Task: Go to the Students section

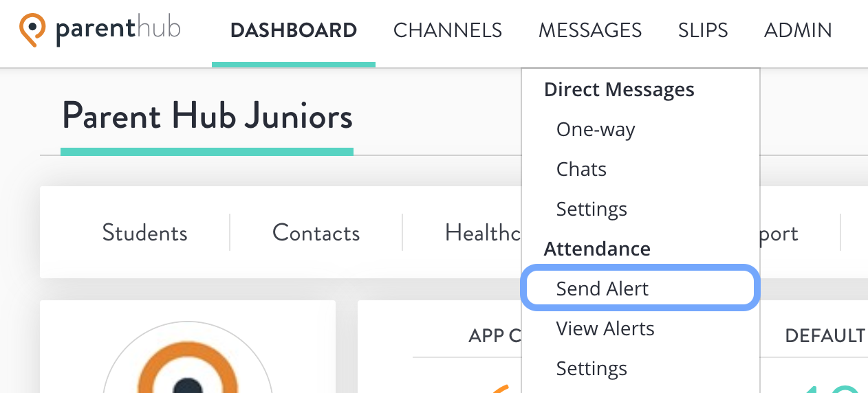Action: coord(144,233)
